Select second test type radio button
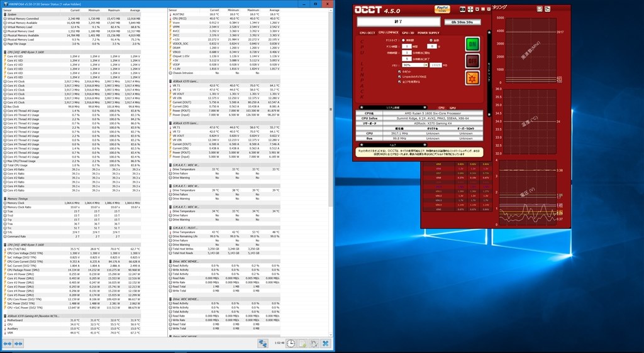Viewport: 644px width, 353px height. tap(431, 40)
